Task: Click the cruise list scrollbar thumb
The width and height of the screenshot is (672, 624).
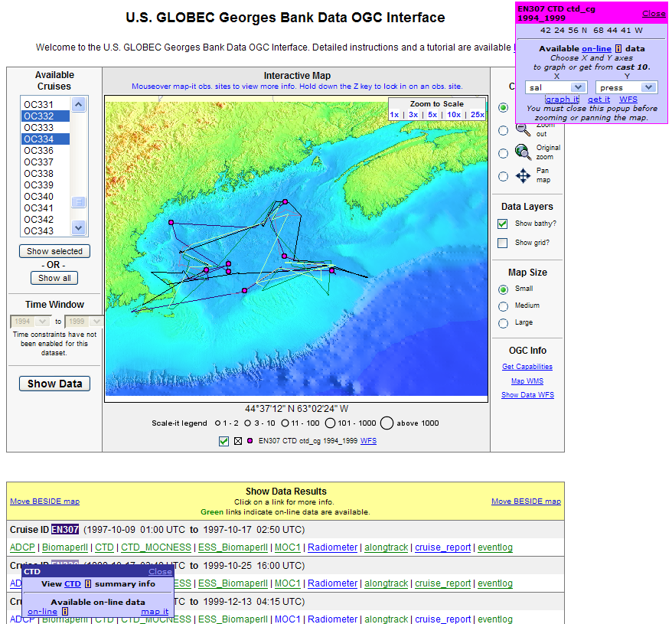Action: [78, 201]
